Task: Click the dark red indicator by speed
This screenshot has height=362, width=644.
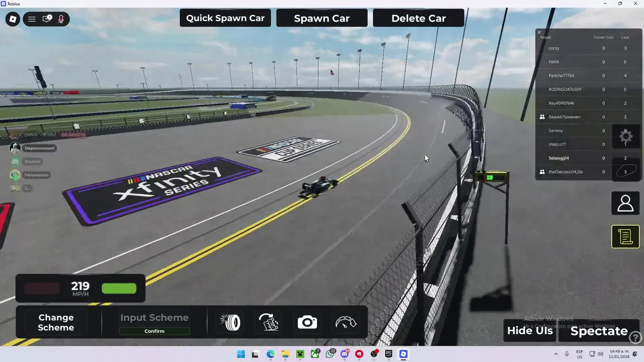Action: [x=42, y=288]
